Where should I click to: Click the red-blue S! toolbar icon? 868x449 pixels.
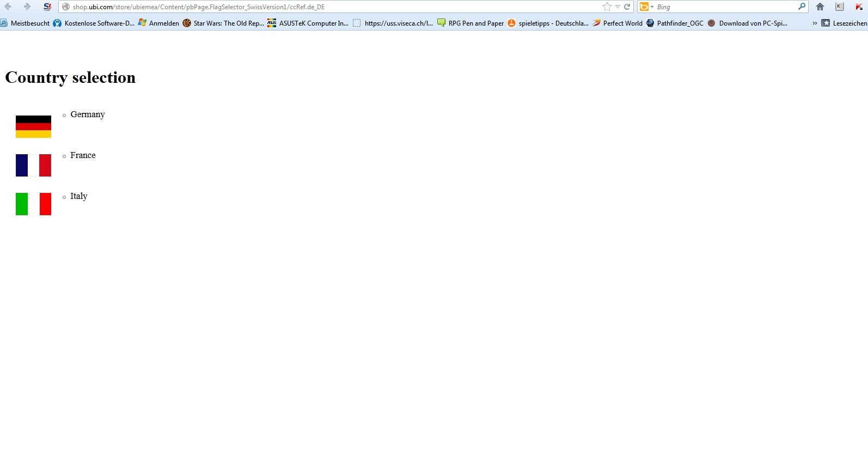47,7
